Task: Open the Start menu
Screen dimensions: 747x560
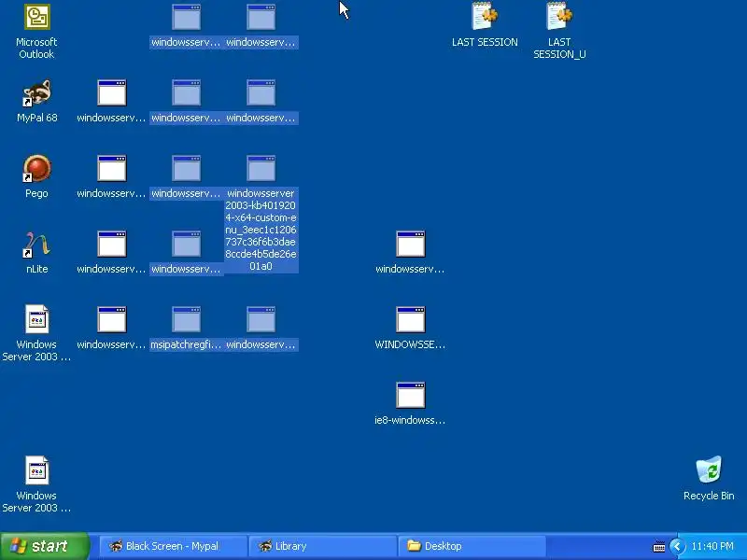Action: point(45,546)
